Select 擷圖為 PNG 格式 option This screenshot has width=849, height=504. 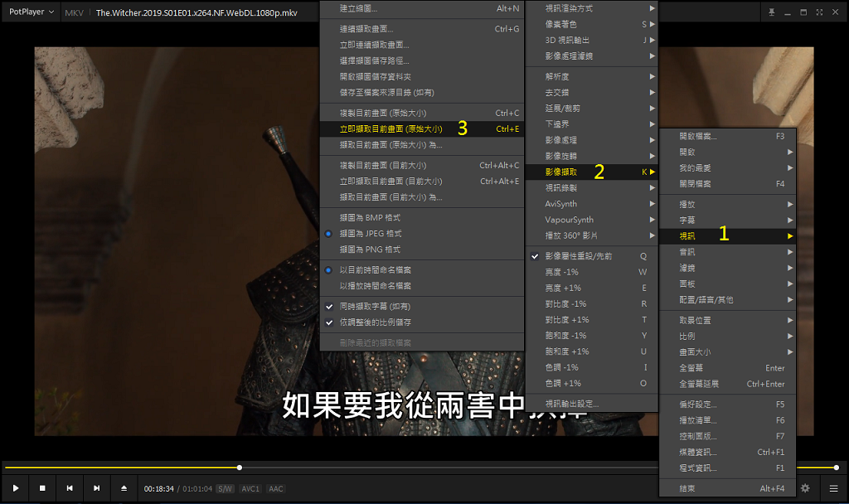[422, 249]
